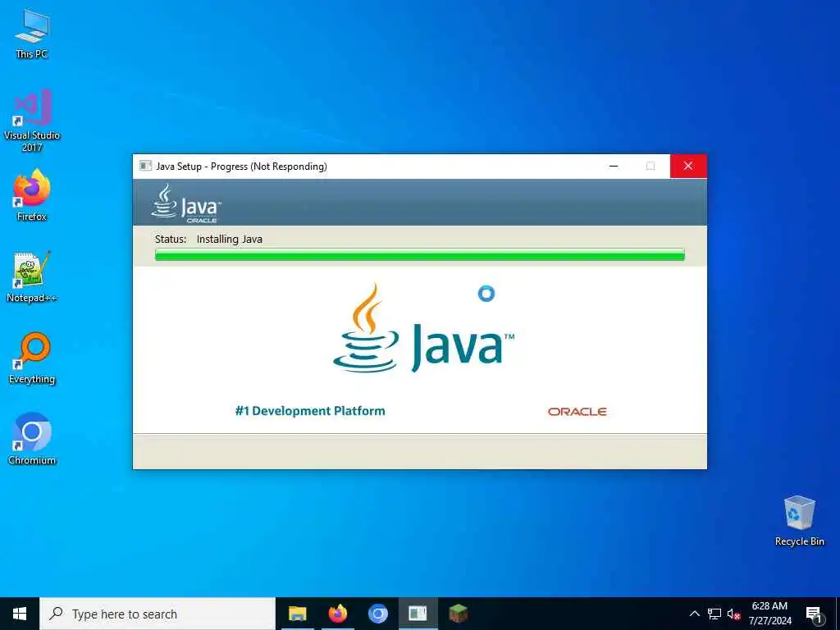Click the large Java logo graphic
Image resolution: width=840 pixels, height=630 pixels.
(423, 328)
